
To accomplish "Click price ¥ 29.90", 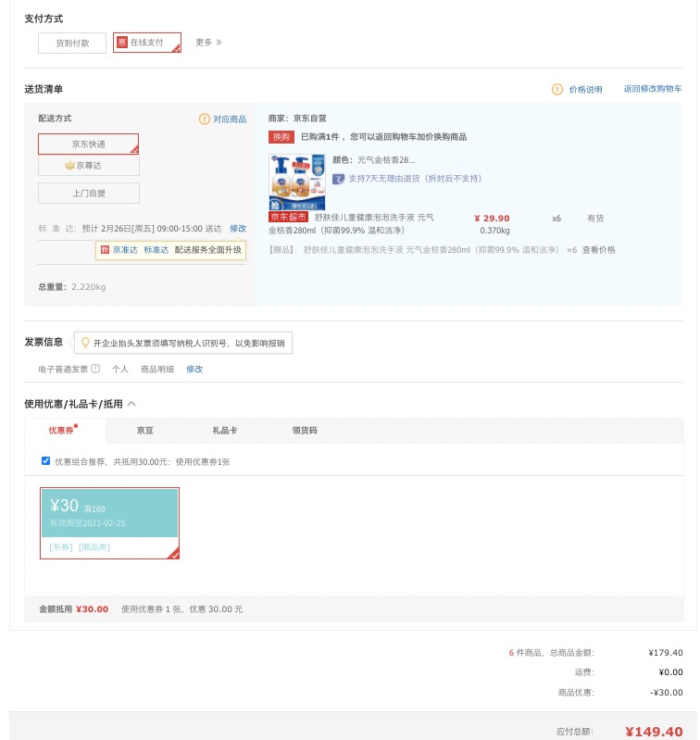I will coord(492,218).
